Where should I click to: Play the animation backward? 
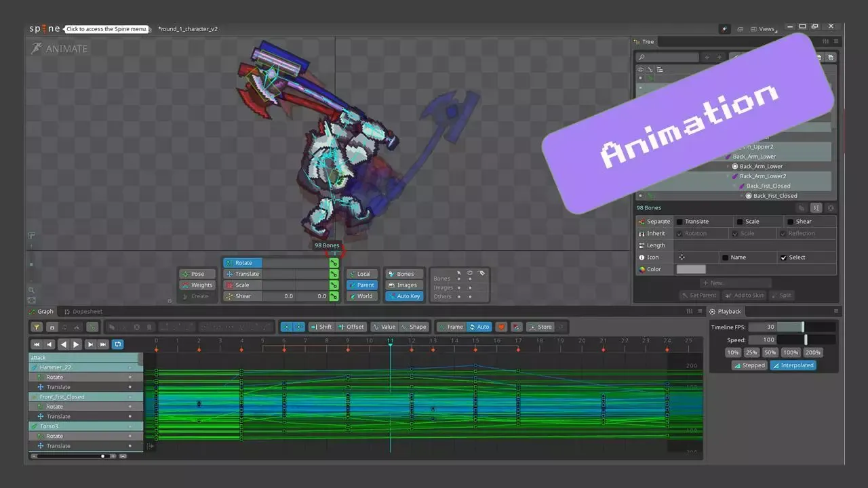tap(64, 344)
